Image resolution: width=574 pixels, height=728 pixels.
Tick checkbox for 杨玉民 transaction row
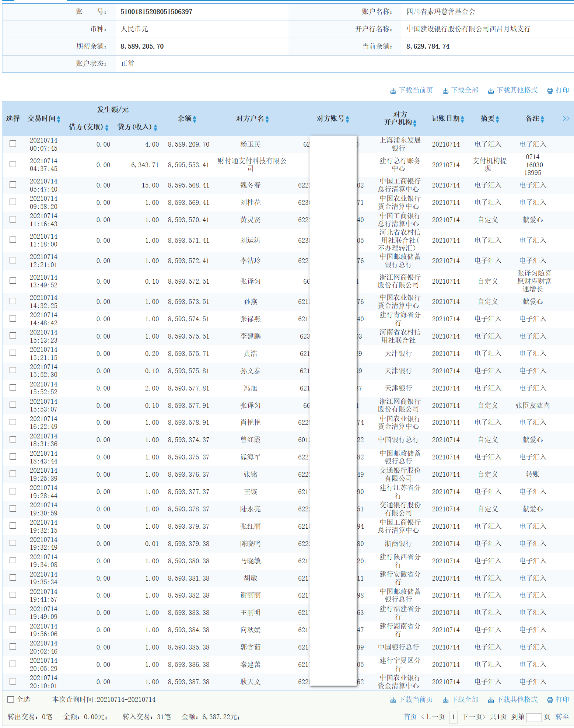[x=13, y=144]
